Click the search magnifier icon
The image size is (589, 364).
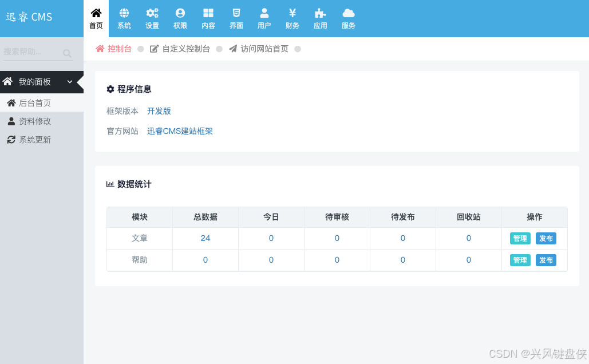click(67, 53)
